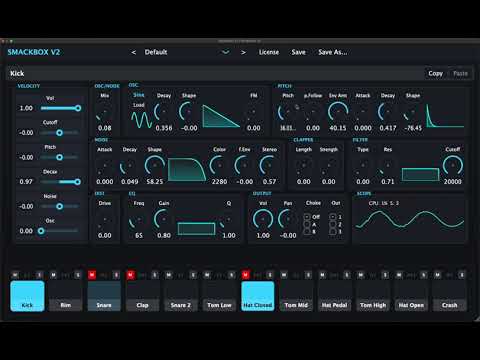Click the filter response rectangle display
This screenshot has height=360, width=480.
[420, 174]
